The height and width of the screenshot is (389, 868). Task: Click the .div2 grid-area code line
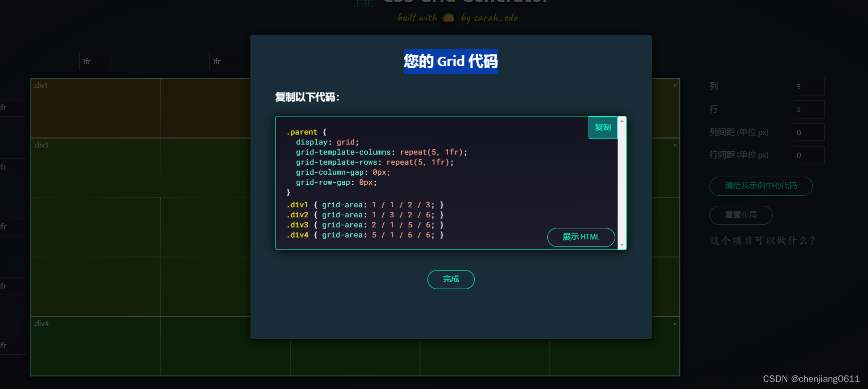click(365, 215)
